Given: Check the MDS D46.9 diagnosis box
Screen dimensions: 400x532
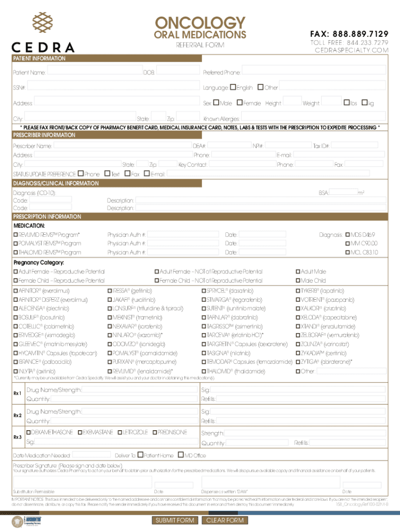Looking at the screenshot, I should click(x=348, y=234).
